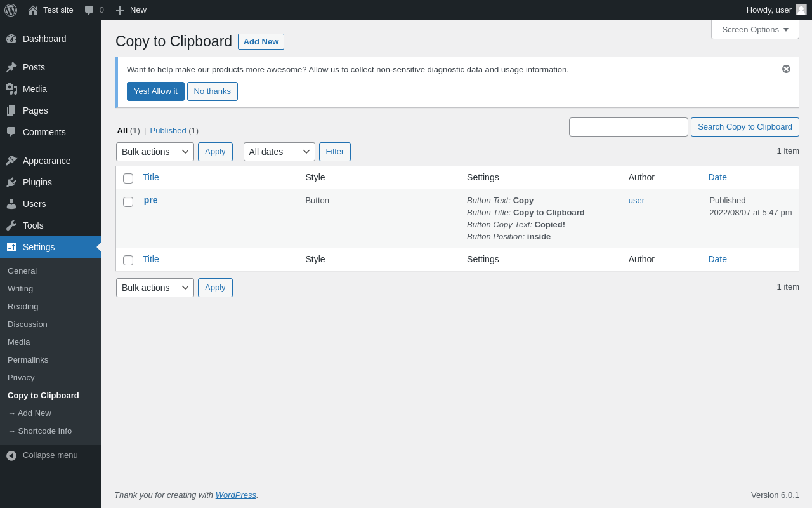Go to General settings
Screen dimensions: 812x508
click(22, 271)
